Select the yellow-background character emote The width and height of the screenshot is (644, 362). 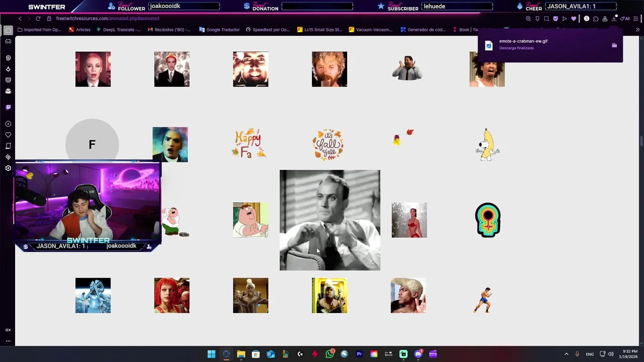point(330,296)
